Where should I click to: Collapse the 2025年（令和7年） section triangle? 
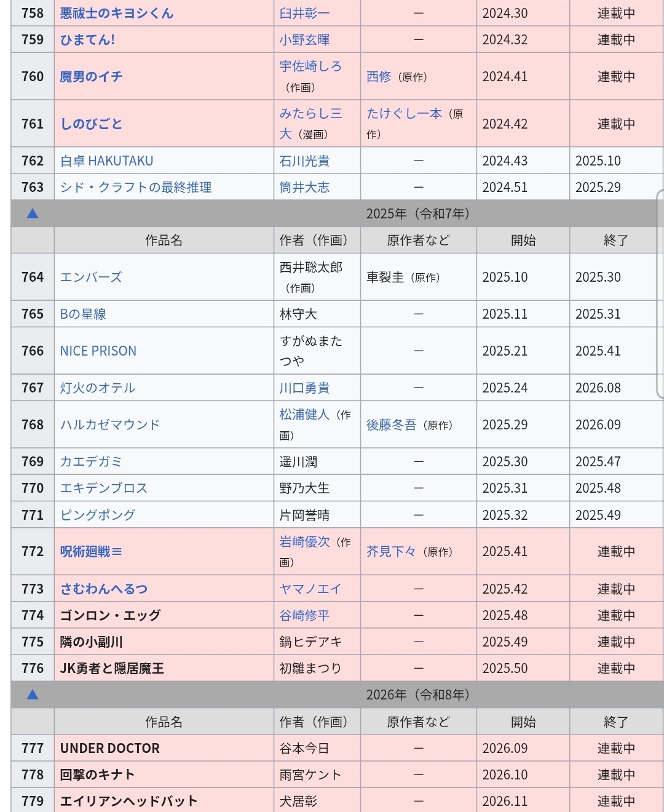click(x=33, y=213)
